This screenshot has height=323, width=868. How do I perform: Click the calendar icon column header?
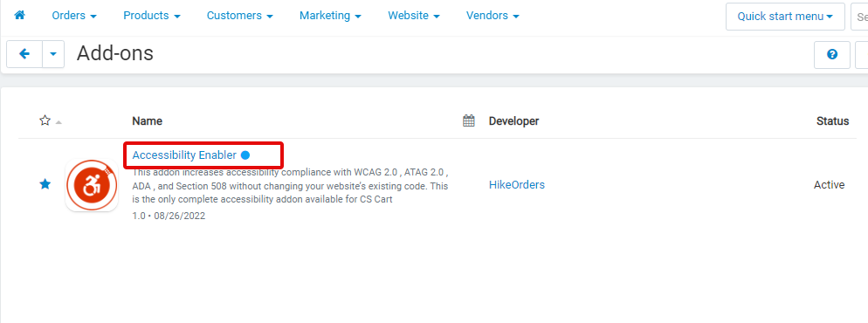coord(469,120)
